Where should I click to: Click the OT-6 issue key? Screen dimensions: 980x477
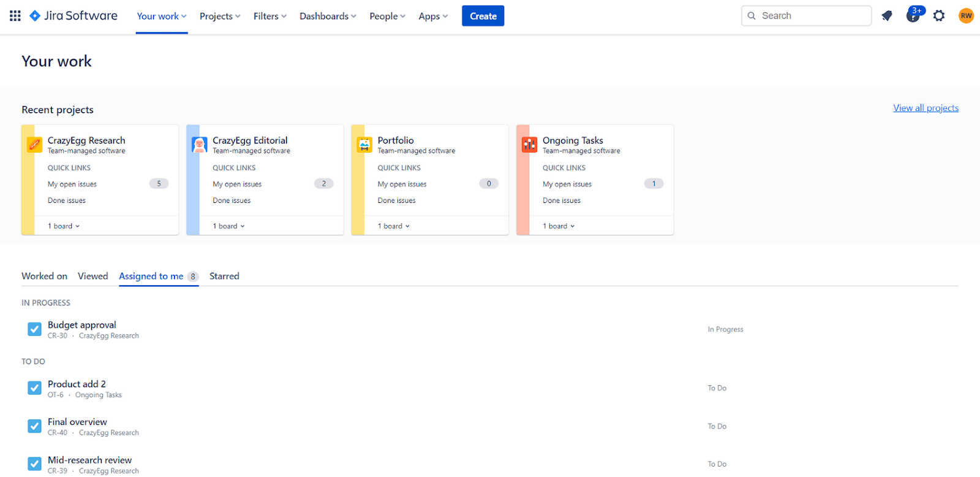(x=56, y=395)
